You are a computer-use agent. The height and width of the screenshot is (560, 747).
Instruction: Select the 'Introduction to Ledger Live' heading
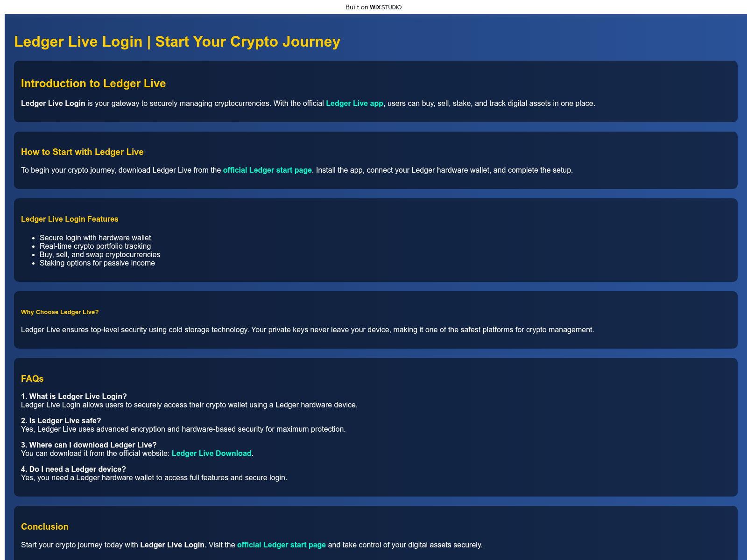(93, 84)
